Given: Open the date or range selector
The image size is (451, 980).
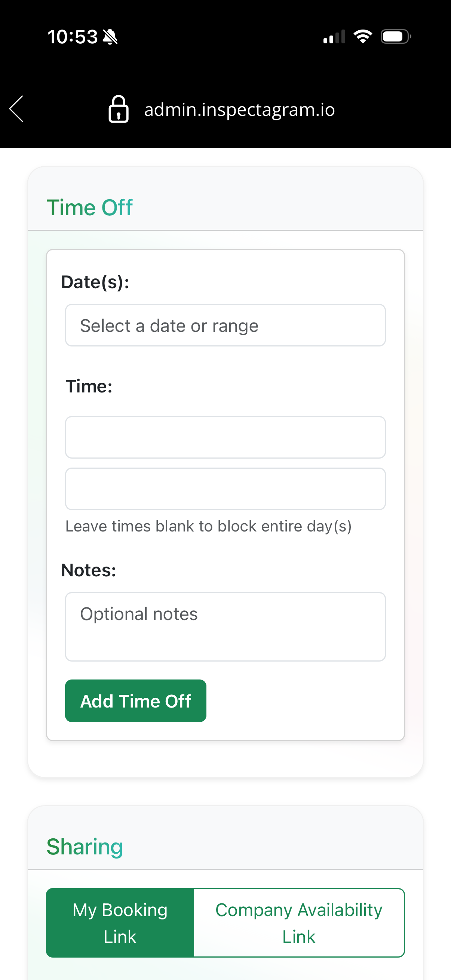Looking at the screenshot, I should 225,325.
